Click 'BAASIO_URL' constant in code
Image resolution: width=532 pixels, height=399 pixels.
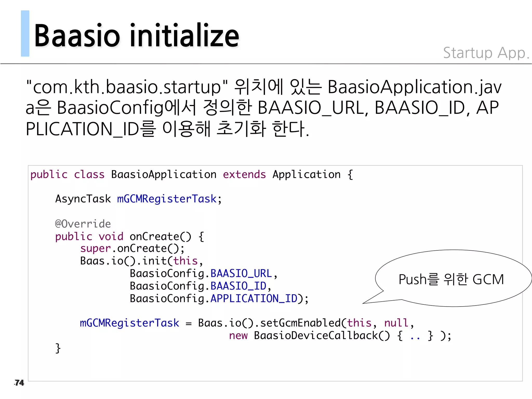tap(241, 274)
